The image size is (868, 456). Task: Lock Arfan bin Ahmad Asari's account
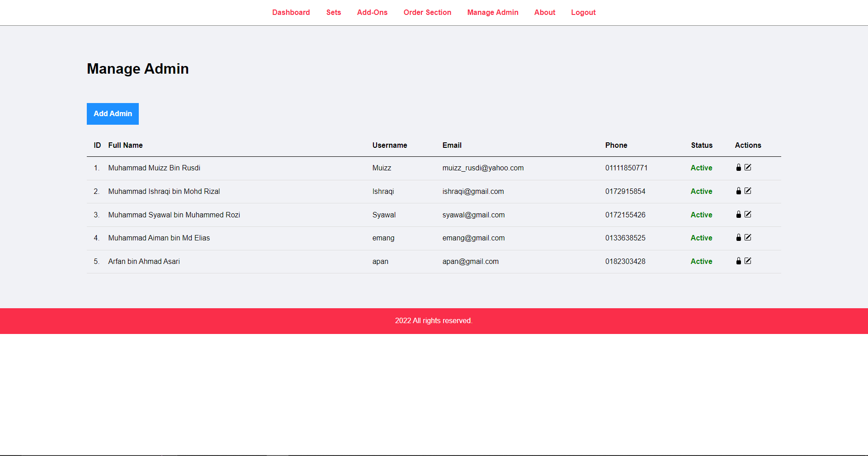738,261
